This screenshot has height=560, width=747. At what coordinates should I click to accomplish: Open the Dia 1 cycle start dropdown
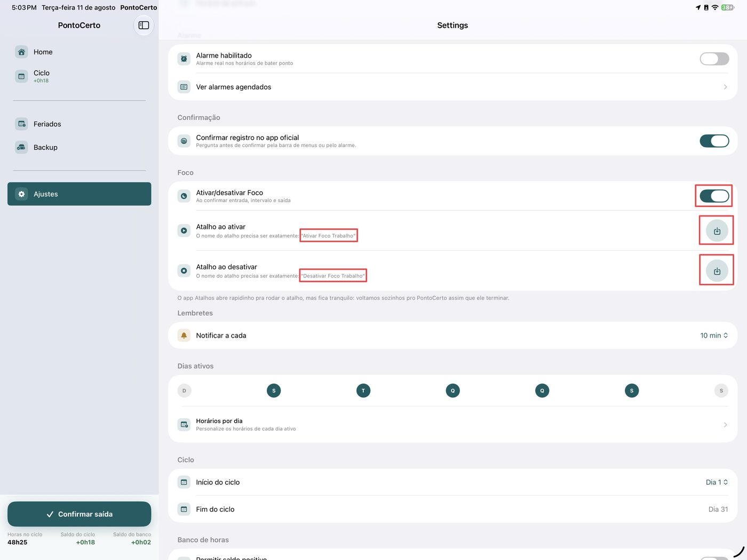click(717, 482)
